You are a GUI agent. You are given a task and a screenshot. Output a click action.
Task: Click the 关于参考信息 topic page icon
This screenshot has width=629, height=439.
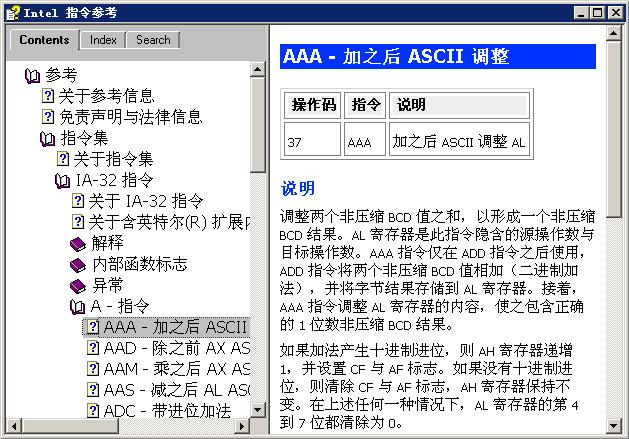pos(48,96)
